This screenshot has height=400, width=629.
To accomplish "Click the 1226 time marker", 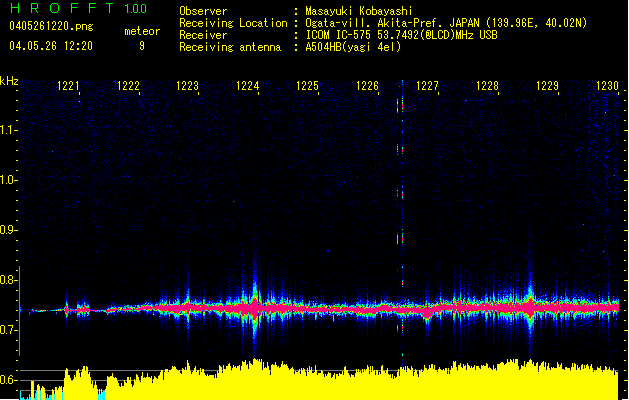I will [x=367, y=85].
